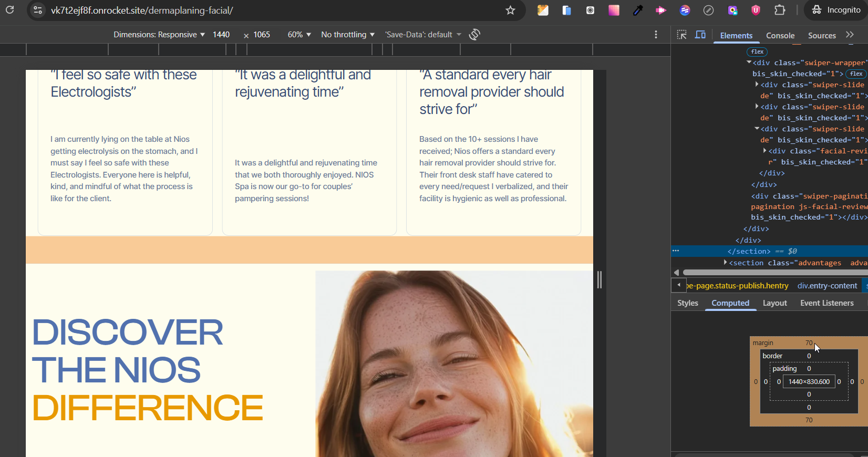Open the pink gradient square extension
The width and height of the screenshot is (868, 457).
point(614,10)
